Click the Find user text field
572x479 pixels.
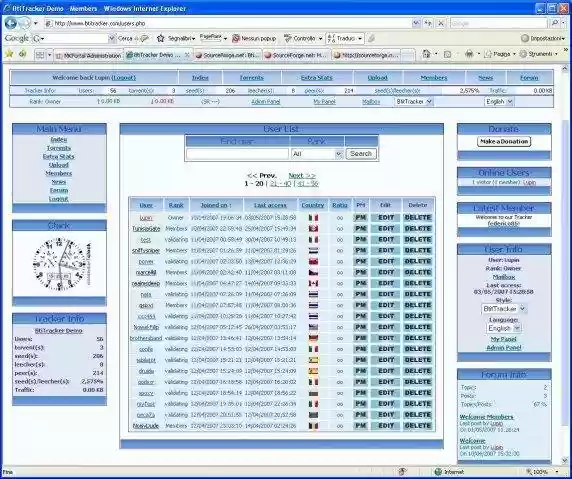[237, 154]
